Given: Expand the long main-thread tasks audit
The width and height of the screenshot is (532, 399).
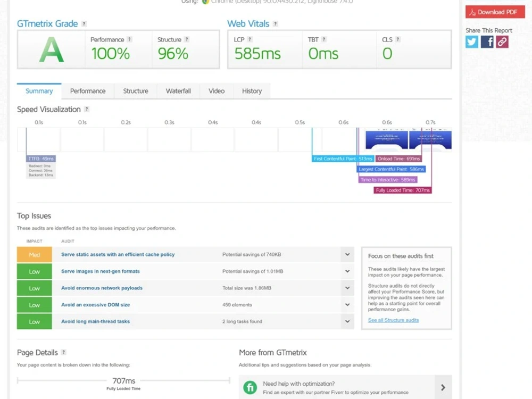Looking at the screenshot, I should tap(347, 321).
